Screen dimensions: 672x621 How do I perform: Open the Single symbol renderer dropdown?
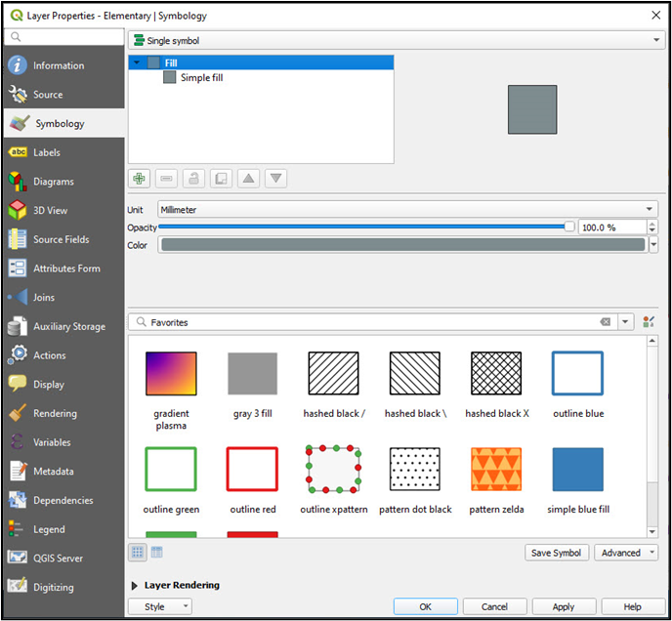coord(396,41)
